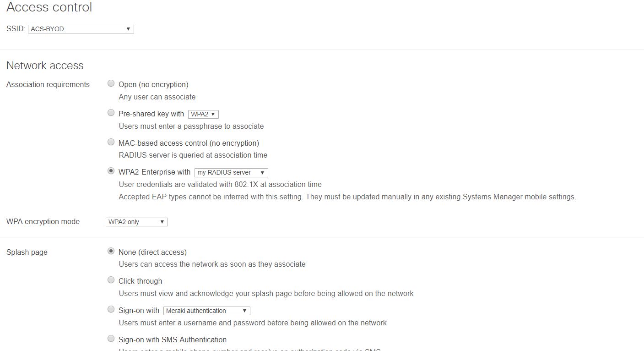Open the my RADIUS server dropdown
Image resolution: width=644 pixels, height=351 pixels.
tap(231, 173)
